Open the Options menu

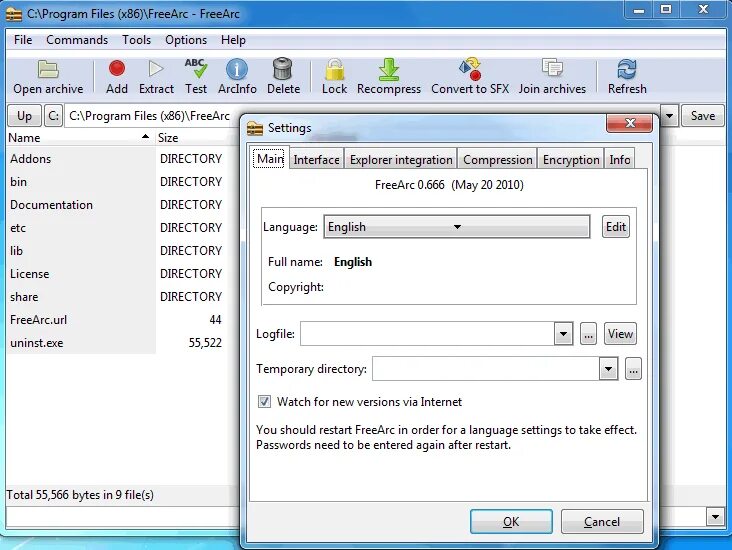tap(186, 40)
